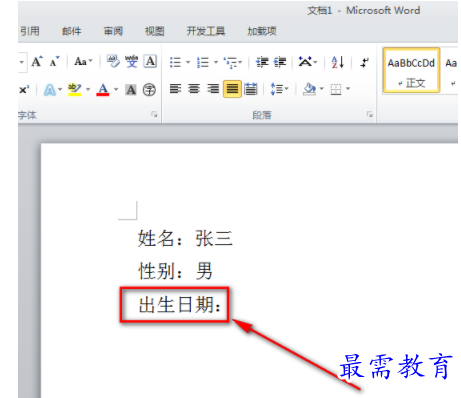Click the line 出生日期：
461x398 pixels.
coord(180,305)
